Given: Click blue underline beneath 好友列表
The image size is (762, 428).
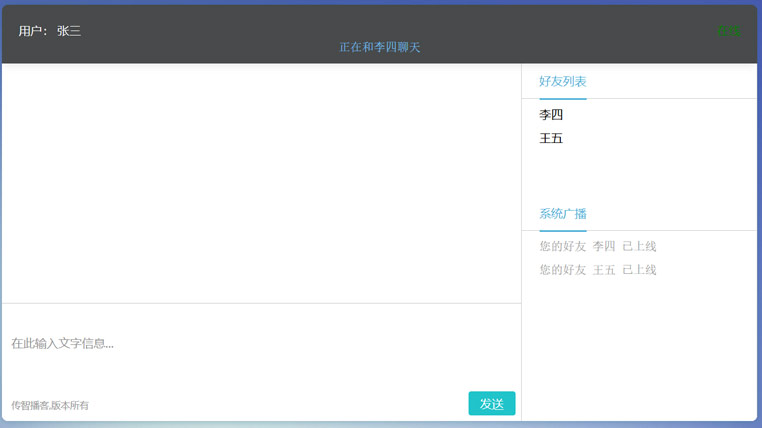Looking at the screenshot, I should click(563, 99).
